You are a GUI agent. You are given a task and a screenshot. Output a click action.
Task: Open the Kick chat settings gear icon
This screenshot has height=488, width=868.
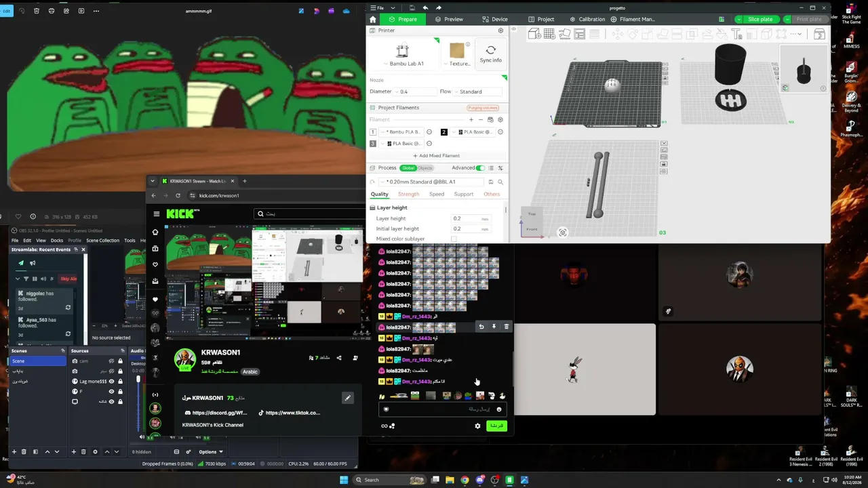pyautogui.click(x=477, y=426)
